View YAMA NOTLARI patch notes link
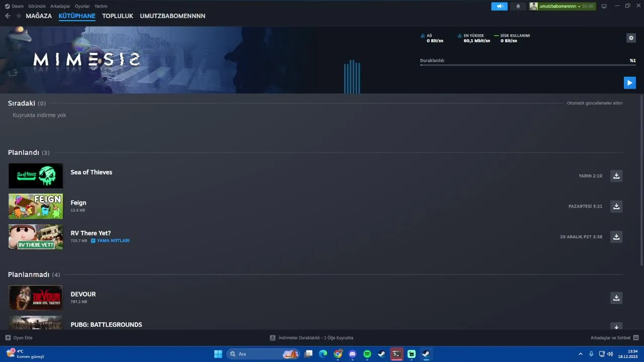The width and height of the screenshot is (644, 362). coord(110,241)
